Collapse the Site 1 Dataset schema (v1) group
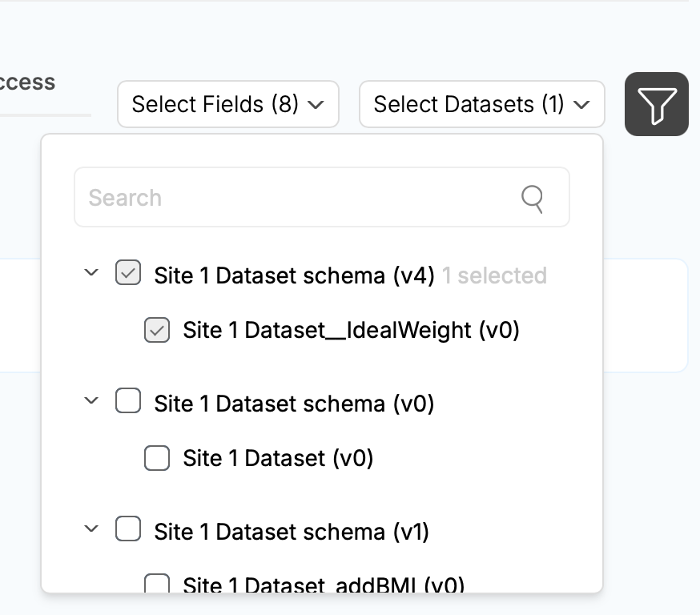This screenshot has height=615, width=700. click(x=91, y=529)
